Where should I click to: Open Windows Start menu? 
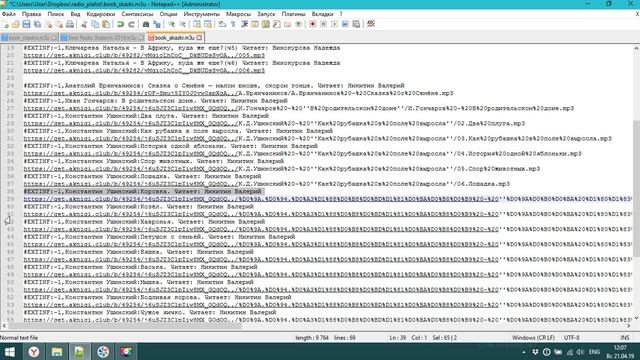(x=9, y=352)
